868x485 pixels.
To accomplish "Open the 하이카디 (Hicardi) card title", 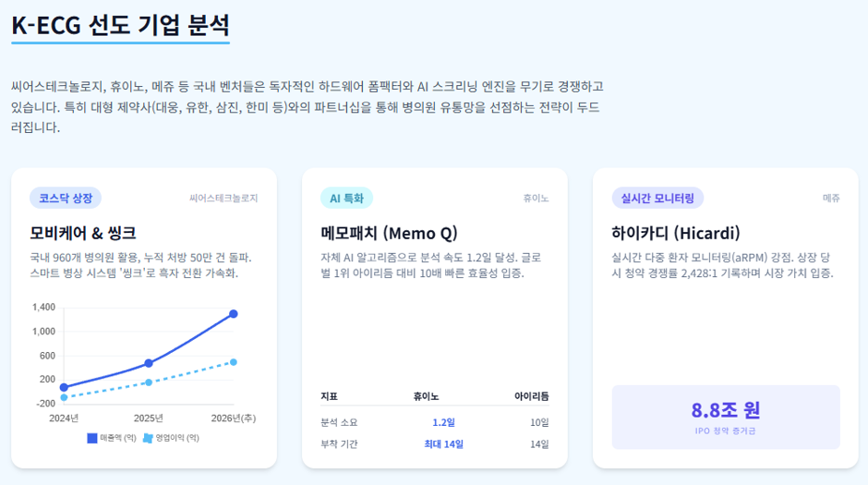I will pos(676,233).
